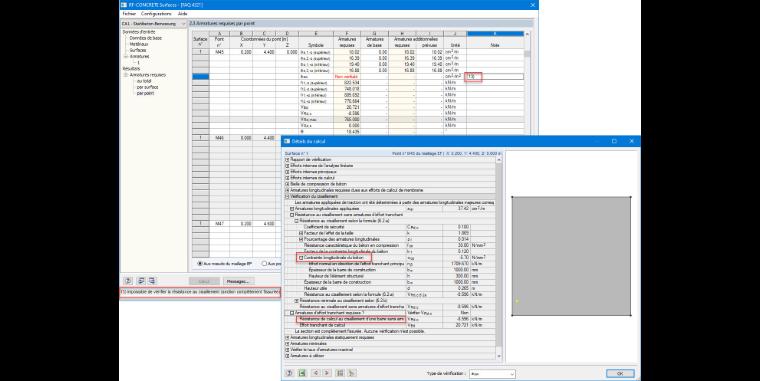Screen dimensions: 760x381
Task: Expand 'Armatures longitudinales statiquement requises' row
Action: point(287,337)
